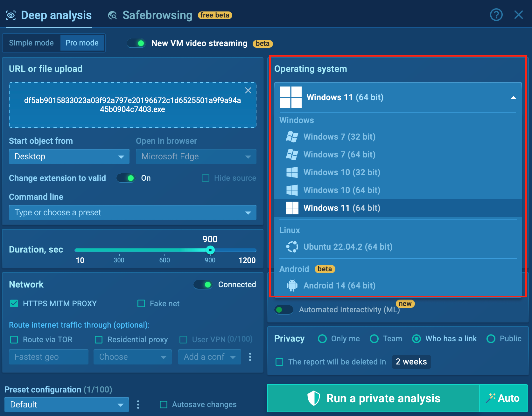This screenshot has width=532, height=416.
Task: Click the Android robot icon
Action: (292, 286)
